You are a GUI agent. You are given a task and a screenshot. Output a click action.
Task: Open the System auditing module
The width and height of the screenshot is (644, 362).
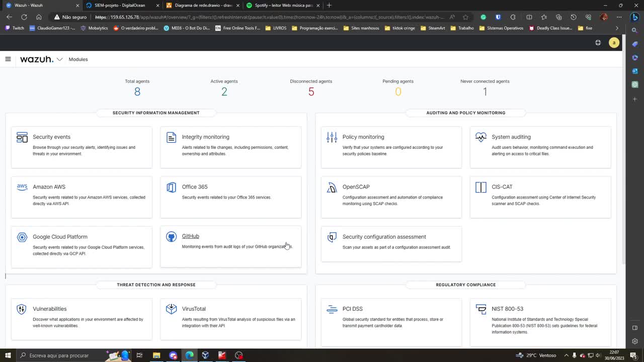tap(511, 137)
